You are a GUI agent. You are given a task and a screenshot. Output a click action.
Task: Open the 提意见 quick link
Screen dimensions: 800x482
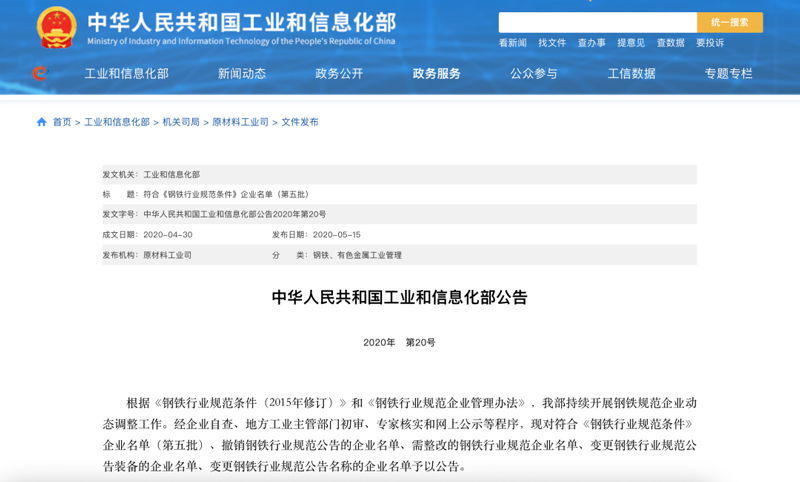(x=631, y=43)
